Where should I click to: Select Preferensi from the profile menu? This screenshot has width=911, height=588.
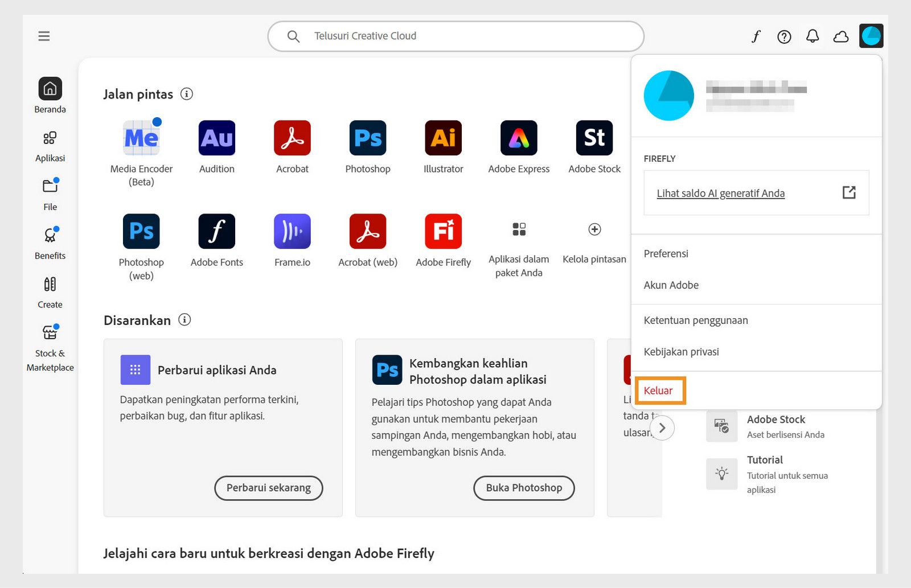click(x=666, y=254)
